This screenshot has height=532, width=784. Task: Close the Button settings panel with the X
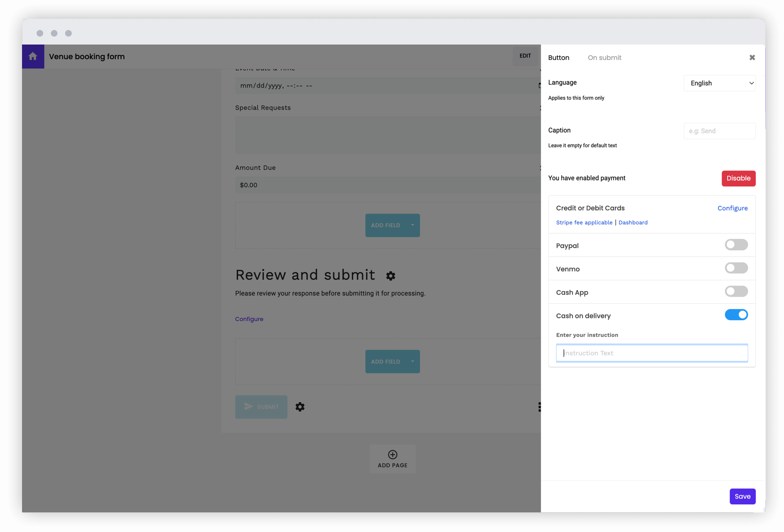pyautogui.click(x=752, y=57)
